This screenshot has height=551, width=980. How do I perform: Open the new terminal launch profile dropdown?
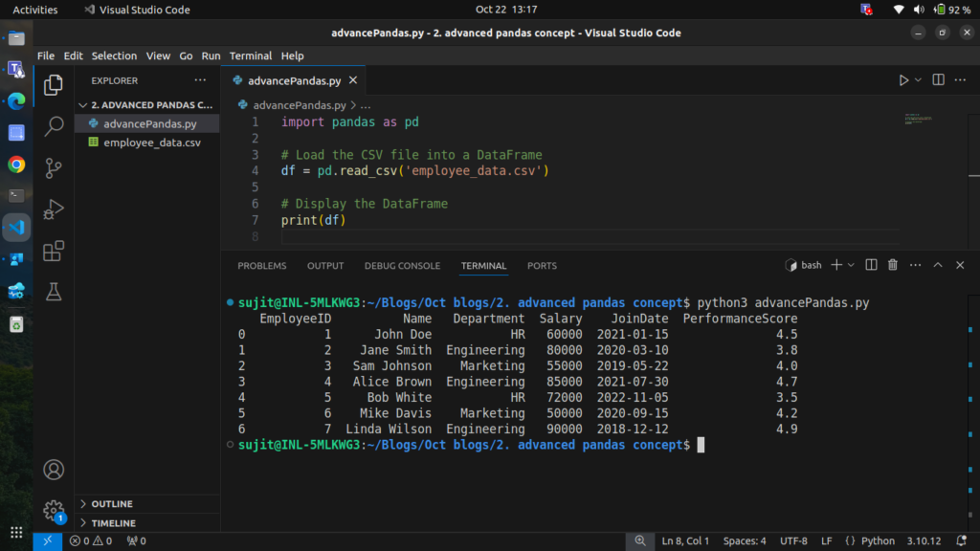[x=851, y=265]
